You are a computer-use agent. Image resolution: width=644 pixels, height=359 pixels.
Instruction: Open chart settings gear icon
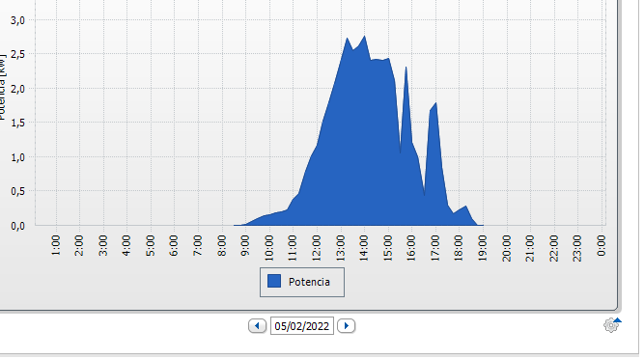(611, 325)
